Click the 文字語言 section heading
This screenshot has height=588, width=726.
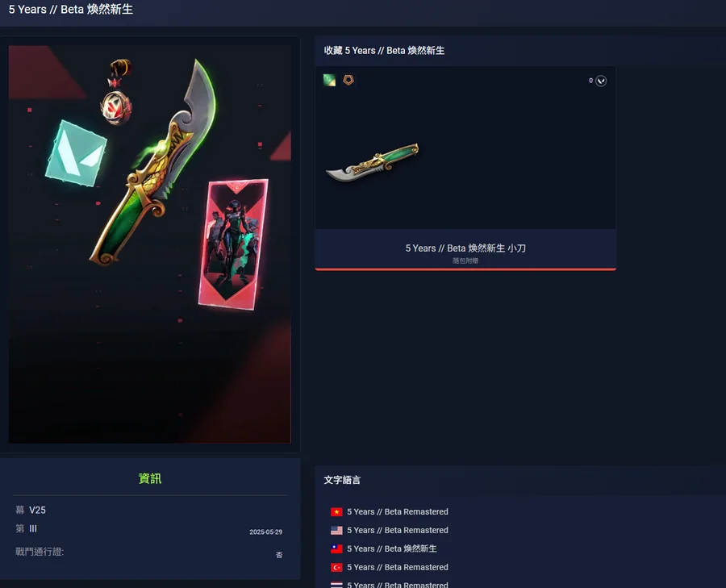pyautogui.click(x=342, y=480)
